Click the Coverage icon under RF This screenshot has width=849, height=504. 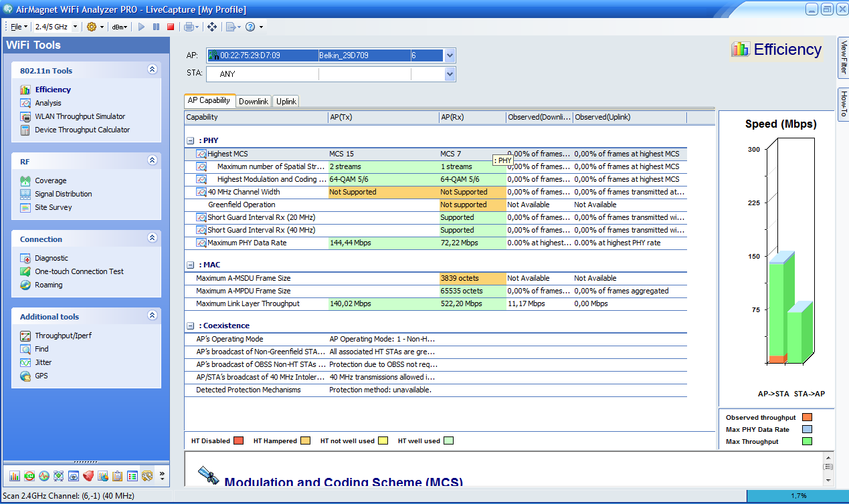coord(25,180)
